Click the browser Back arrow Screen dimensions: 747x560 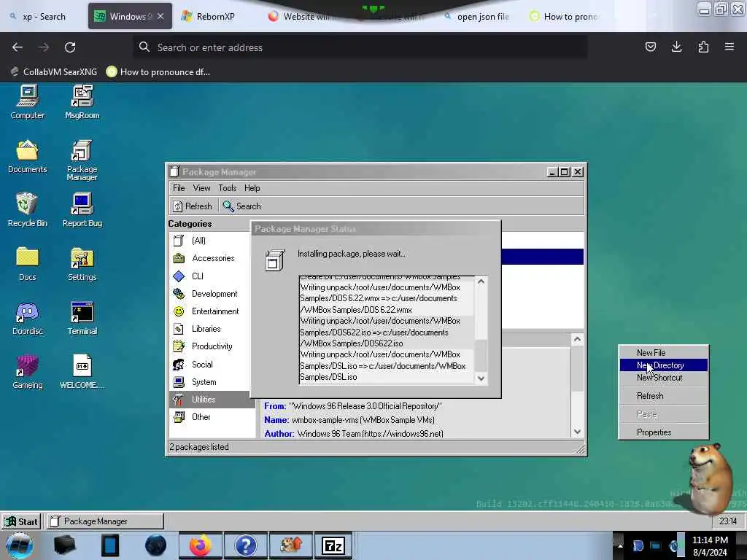pos(18,47)
